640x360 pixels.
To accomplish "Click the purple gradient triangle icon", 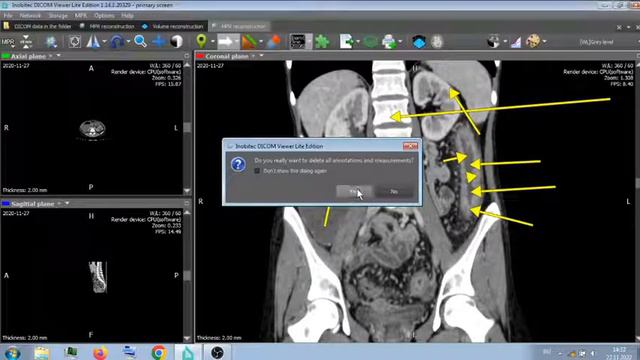I will point(516,42).
